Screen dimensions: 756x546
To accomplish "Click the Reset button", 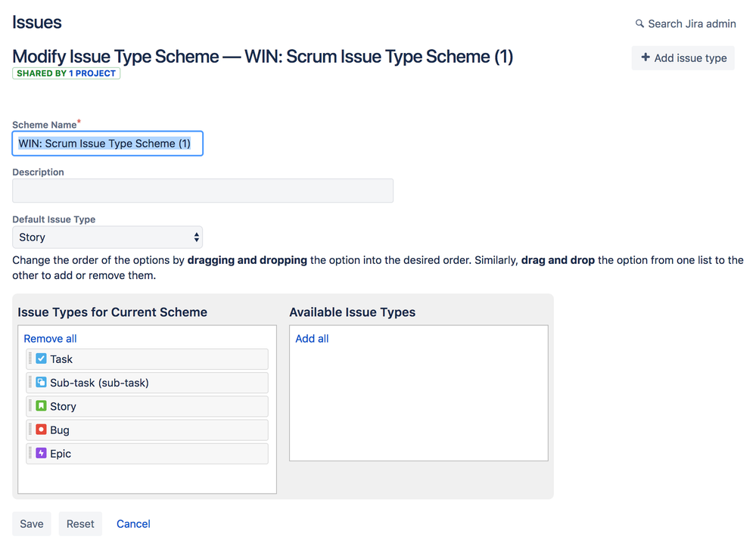I will [x=80, y=524].
